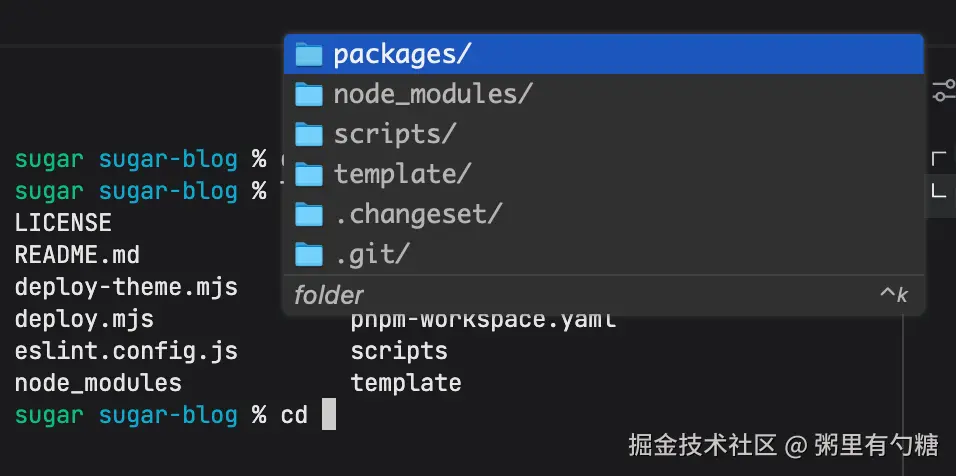
Task: Click the ^k shortcut hint in popup footer
Action: [x=893, y=295]
